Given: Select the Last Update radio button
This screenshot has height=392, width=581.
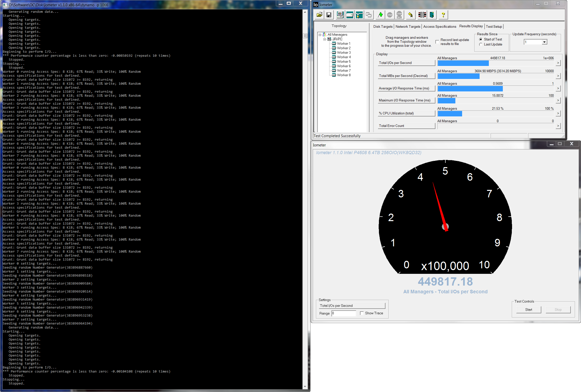Looking at the screenshot, I should (481, 44).
